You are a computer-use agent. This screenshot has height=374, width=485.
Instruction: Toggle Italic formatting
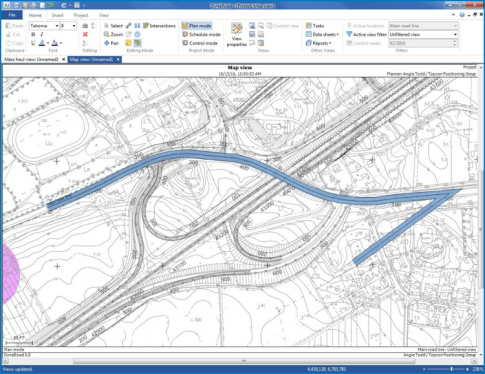[x=42, y=34]
